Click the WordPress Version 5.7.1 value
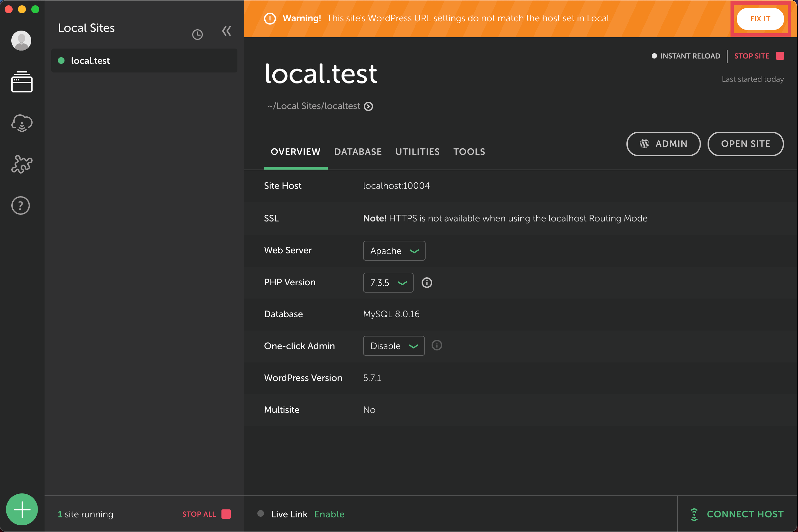Image resolution: width=798 pixels, height=532 pixels. 372,378
